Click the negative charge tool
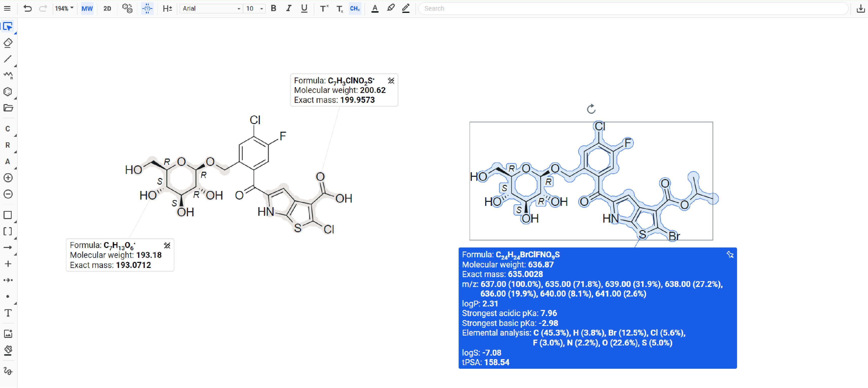Viewport: 868px width, 388px height. [x=8, y=194]
